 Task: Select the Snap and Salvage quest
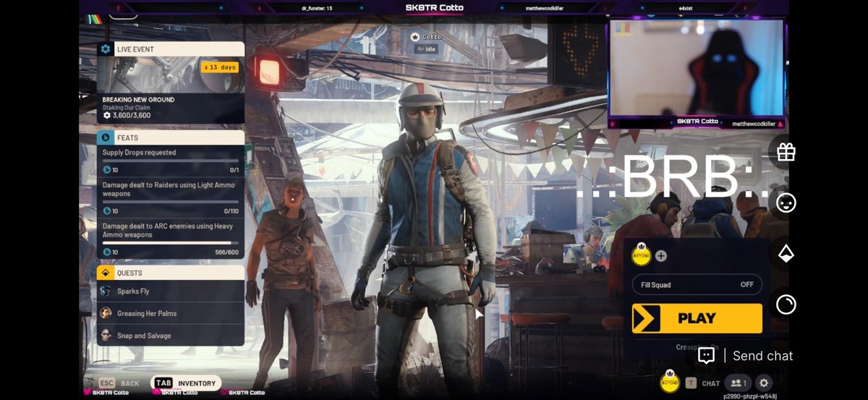point(171,335)
